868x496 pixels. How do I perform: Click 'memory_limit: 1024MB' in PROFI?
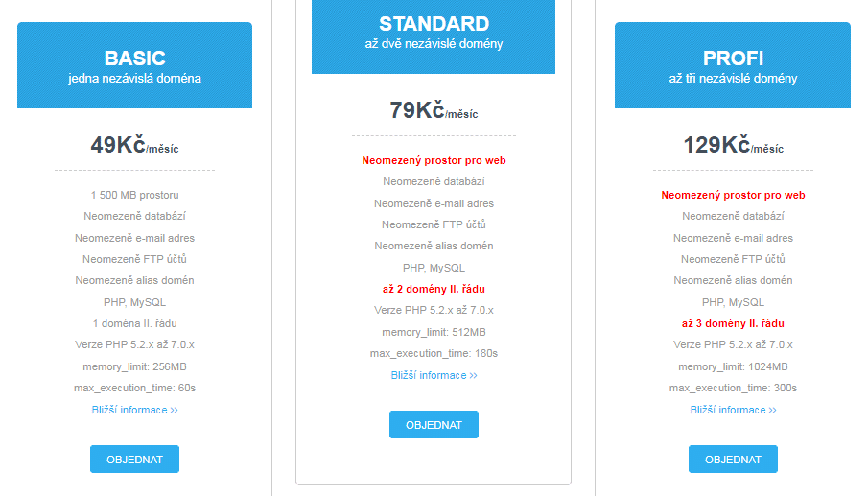coord(733,366)
